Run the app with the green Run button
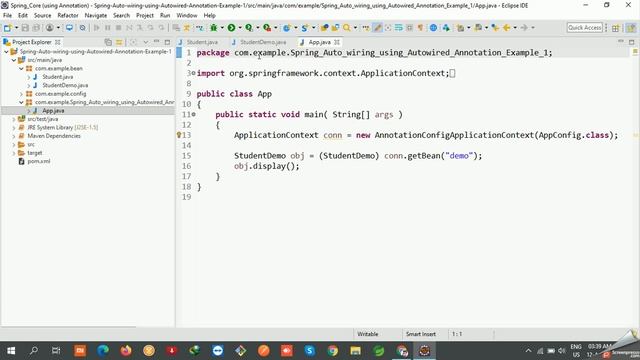640x360 pixels. [231, 28]
